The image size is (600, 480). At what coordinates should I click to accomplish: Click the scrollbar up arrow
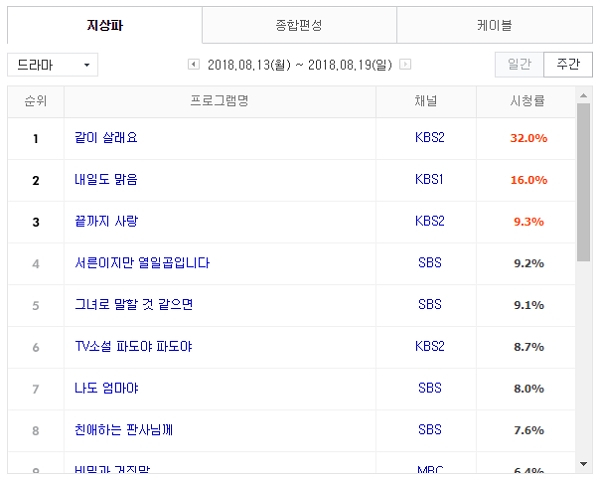(x=583, y=95)
